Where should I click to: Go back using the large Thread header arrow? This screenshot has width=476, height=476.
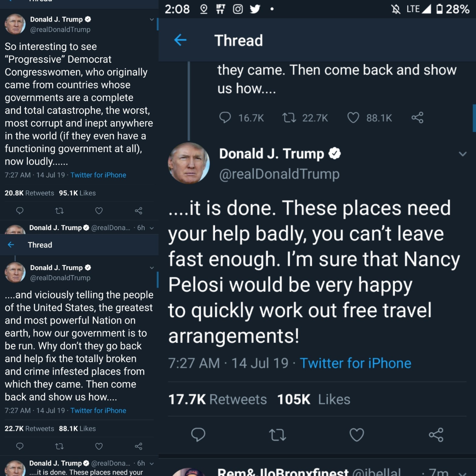pyautogui.click(x=180, y=40)
